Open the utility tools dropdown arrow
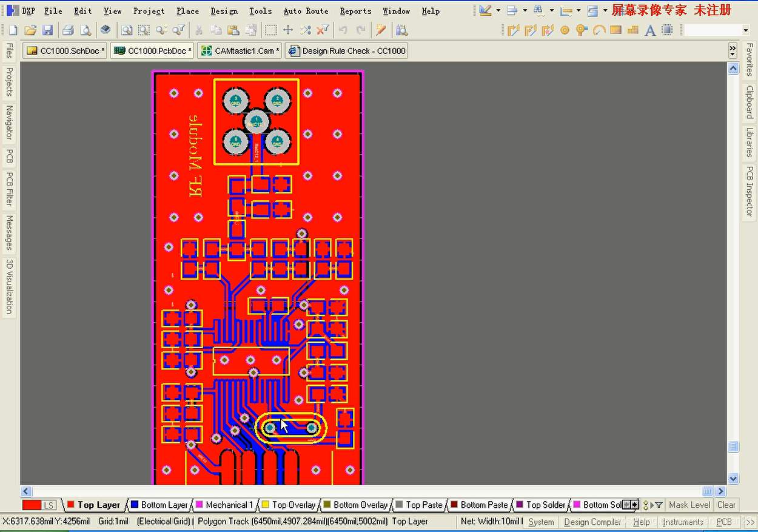Viewport: 758px width, 532px height. point(498,11)
